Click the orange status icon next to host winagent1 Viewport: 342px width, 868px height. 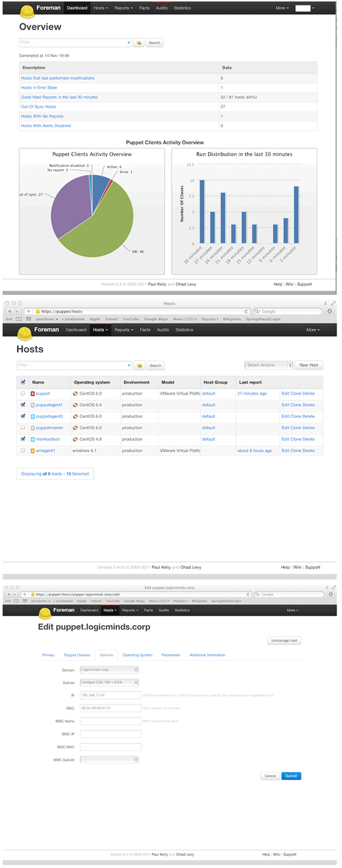pos(33,451)
